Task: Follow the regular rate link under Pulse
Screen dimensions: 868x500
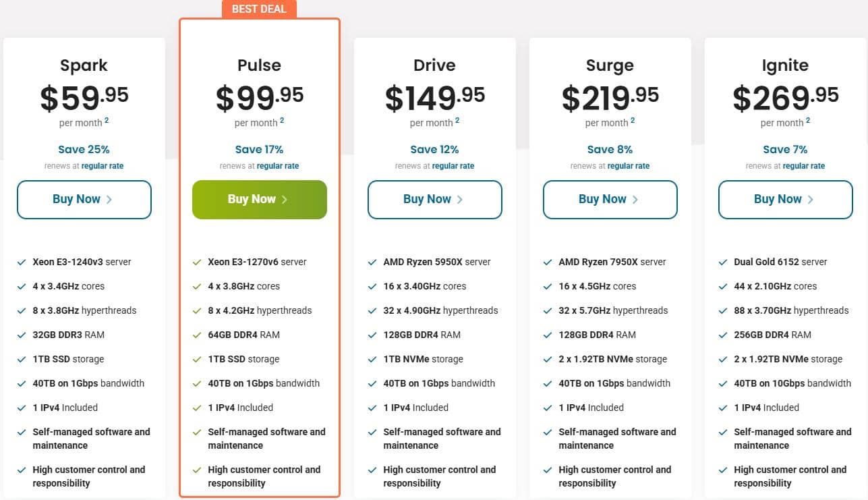Action: tap(278, 166)
